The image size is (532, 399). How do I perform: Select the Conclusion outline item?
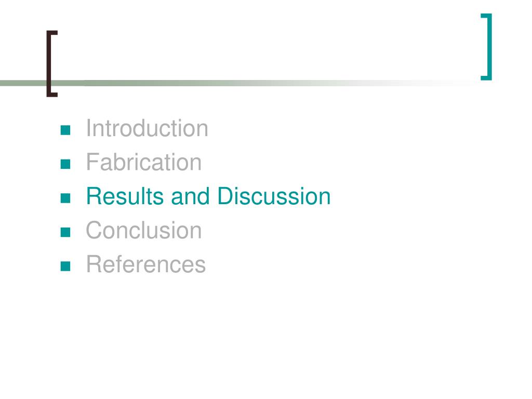click(x=144, y=230)
